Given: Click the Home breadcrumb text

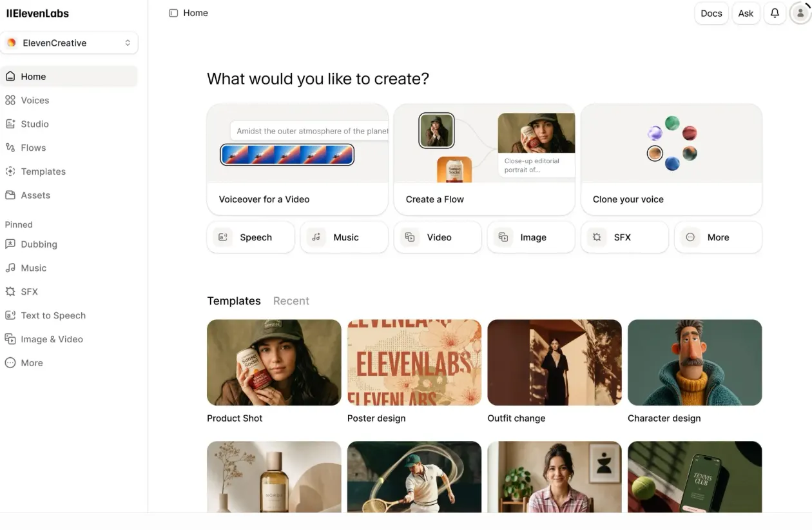Looking at the screenshot, I should [195, 13].
